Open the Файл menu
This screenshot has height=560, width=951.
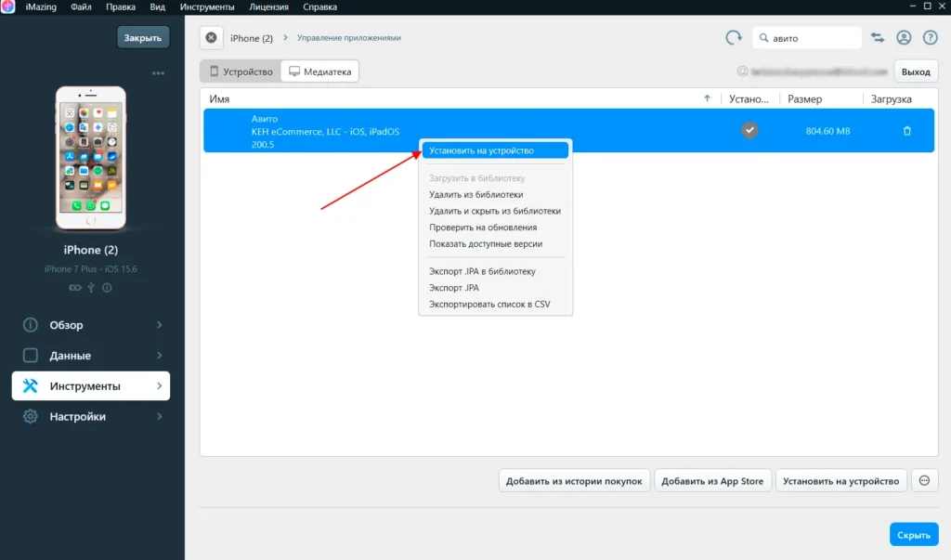pyautogui.click(x=81, y=7)
